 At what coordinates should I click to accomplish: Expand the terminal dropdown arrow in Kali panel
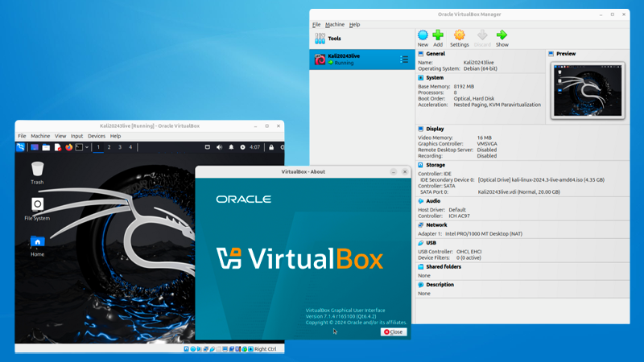pyautogui.click(x=87, y=147)
